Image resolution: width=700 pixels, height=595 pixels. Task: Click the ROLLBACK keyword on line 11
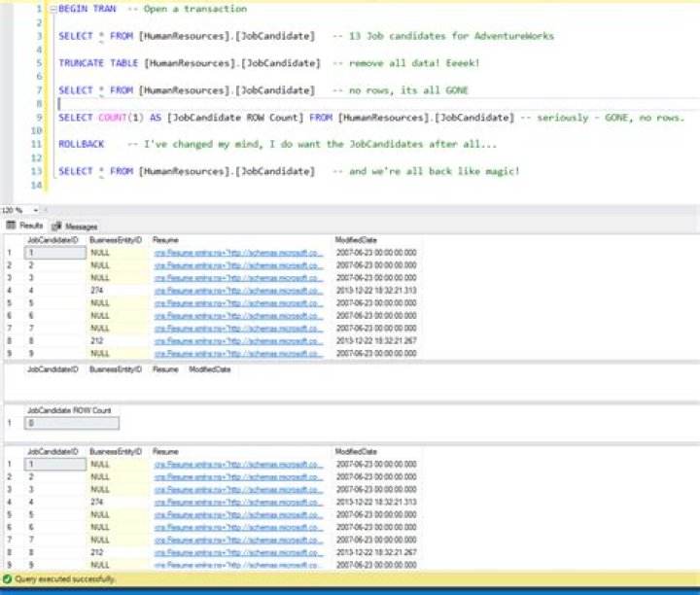coord(82,144)
